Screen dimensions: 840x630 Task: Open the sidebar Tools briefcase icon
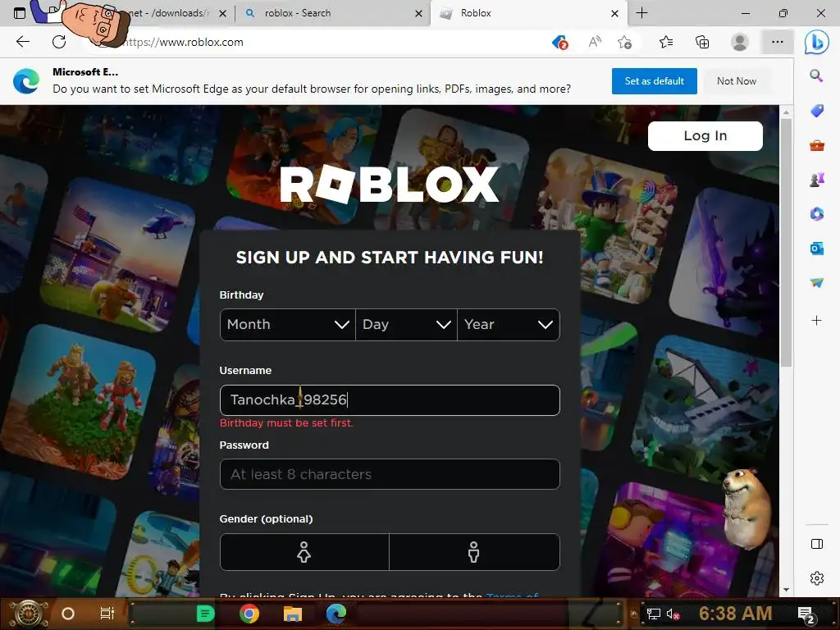pos(816,145)
